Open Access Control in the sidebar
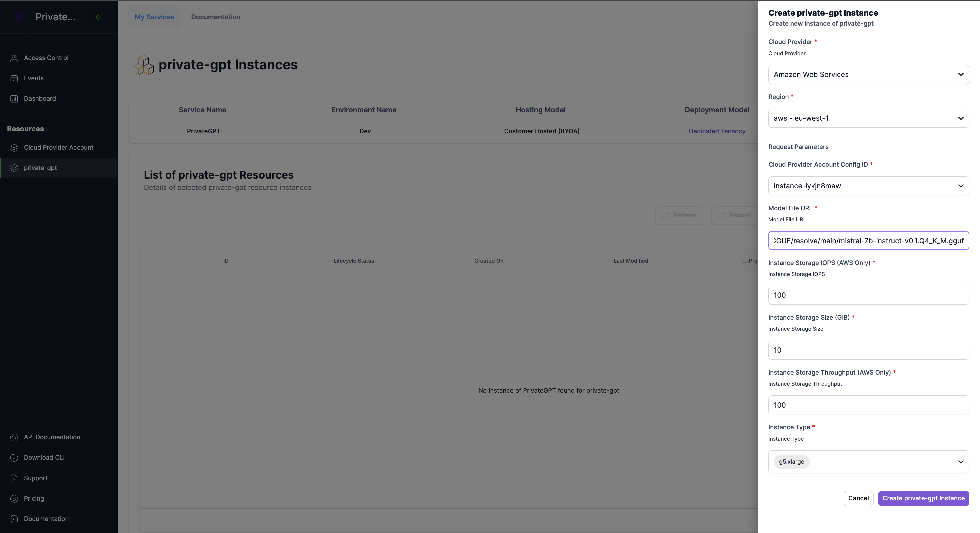Image resolution: width=980 pixels, height=533 pixels. pos(59,58)
